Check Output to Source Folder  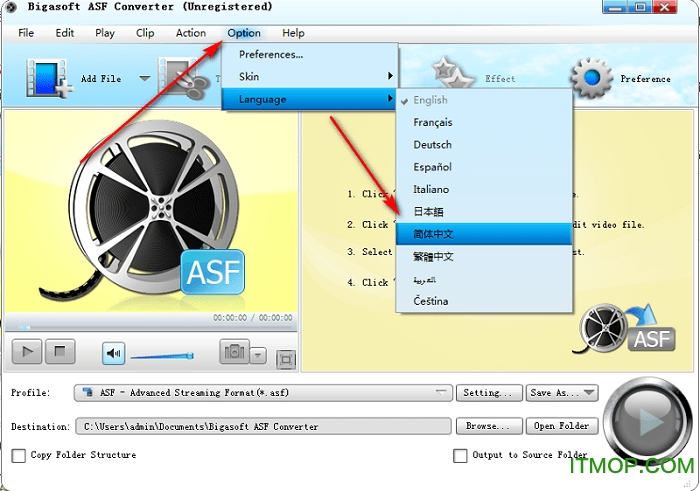click(460, 456)
